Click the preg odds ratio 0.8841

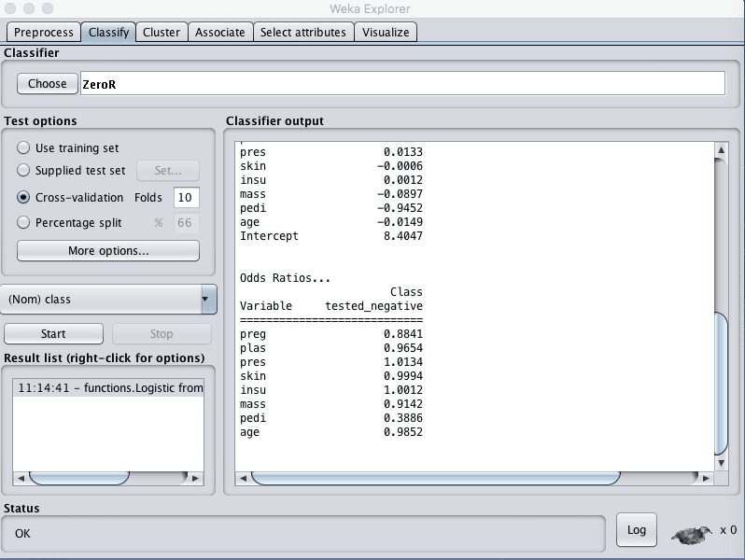click(403, 334)
